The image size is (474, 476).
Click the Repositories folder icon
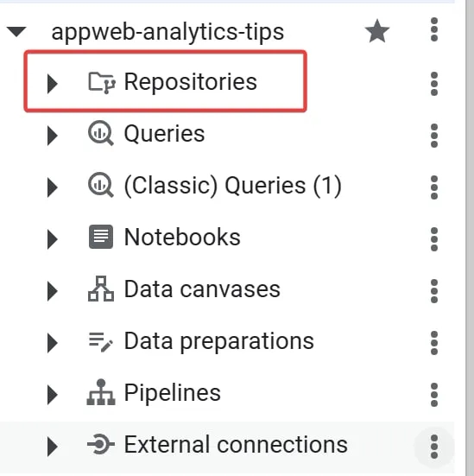(101, 83)
